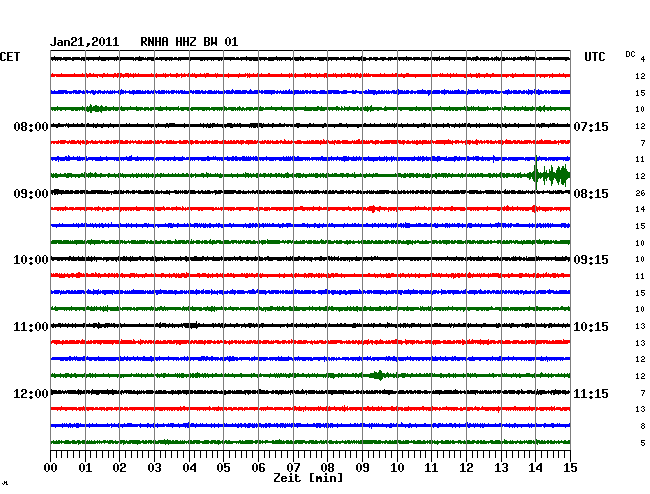Click the RNHA HHZ BW 01 station label
The image size is (650, 494).
[189, 42]
